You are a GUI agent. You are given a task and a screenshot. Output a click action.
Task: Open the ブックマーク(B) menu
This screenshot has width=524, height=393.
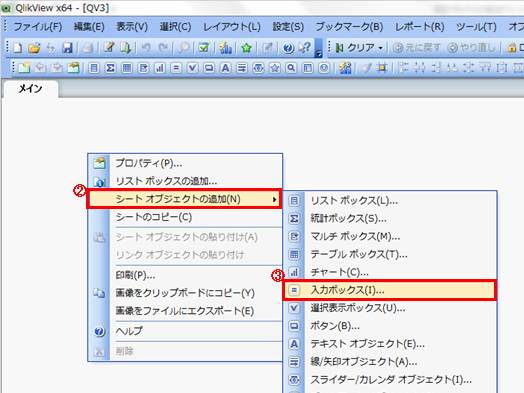click(x=350, y=27)
